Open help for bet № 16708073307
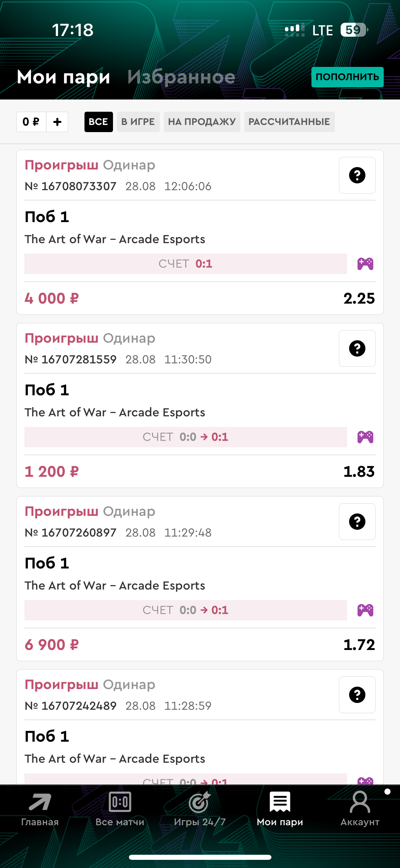Image resolution: width=400 pixels, height=868 pixels. [x=357, y=175]
